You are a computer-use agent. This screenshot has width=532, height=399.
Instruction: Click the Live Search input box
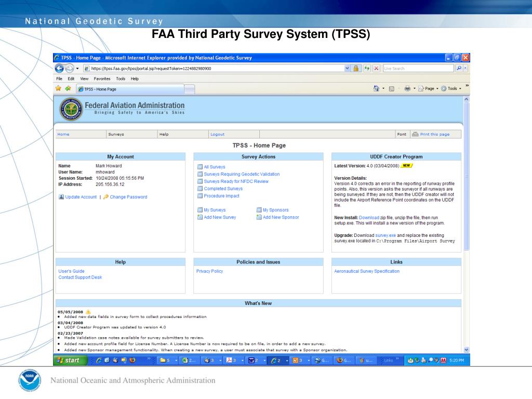click(418, 68)
